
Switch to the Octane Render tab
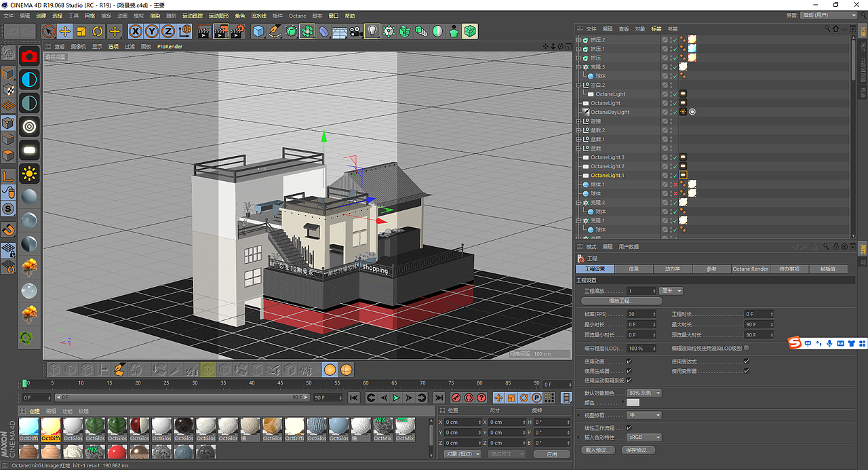click(750, 269)
